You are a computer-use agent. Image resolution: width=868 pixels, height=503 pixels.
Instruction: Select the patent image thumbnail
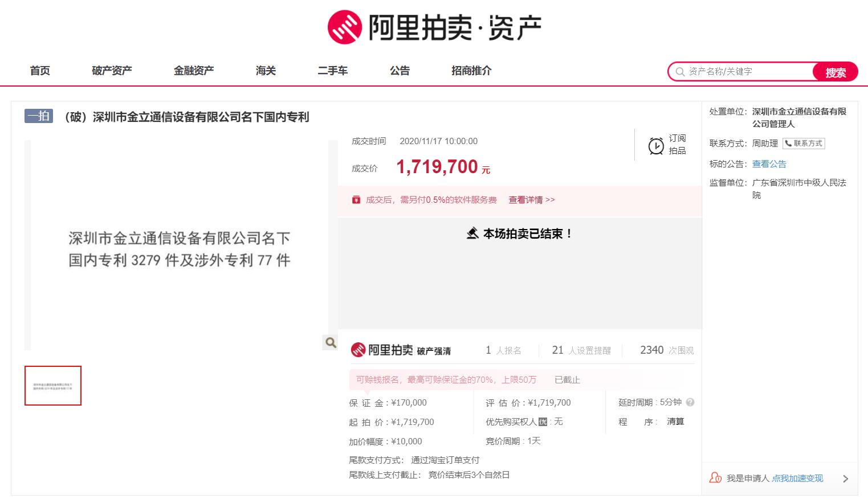[x=53, y=386]
